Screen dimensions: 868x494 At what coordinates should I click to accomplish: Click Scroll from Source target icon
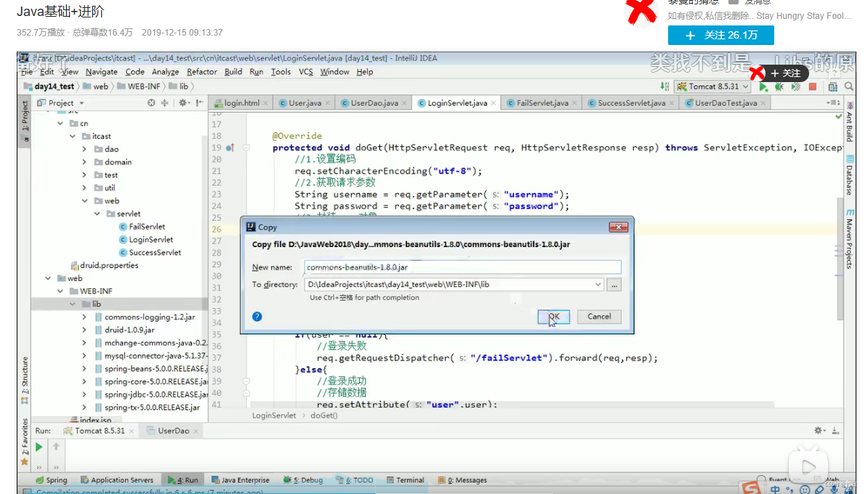(x=151, y=103)
